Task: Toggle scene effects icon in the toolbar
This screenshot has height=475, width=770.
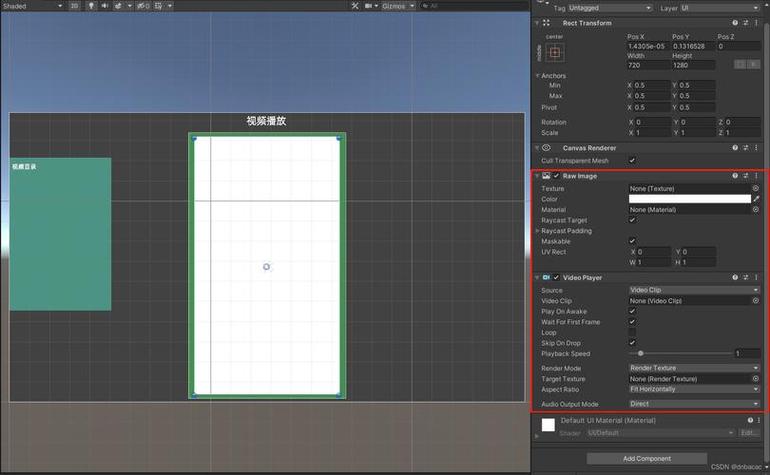Action: [118, 6]
